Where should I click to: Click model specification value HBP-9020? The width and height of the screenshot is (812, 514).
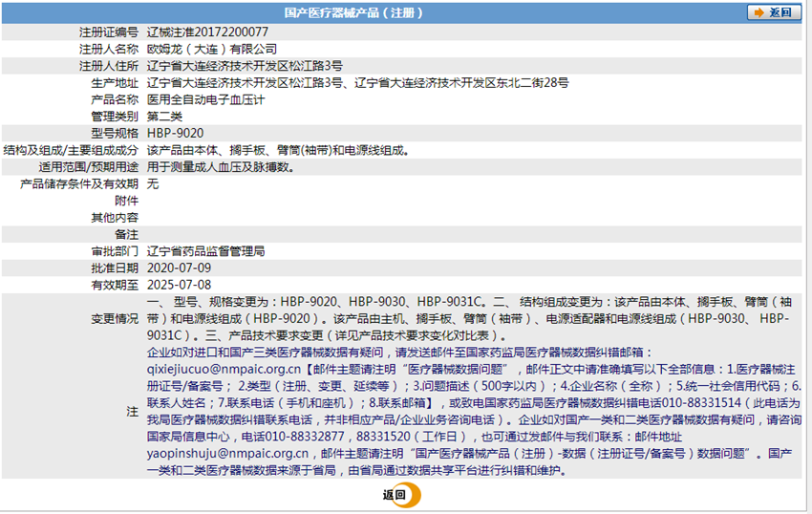[175, 133]
